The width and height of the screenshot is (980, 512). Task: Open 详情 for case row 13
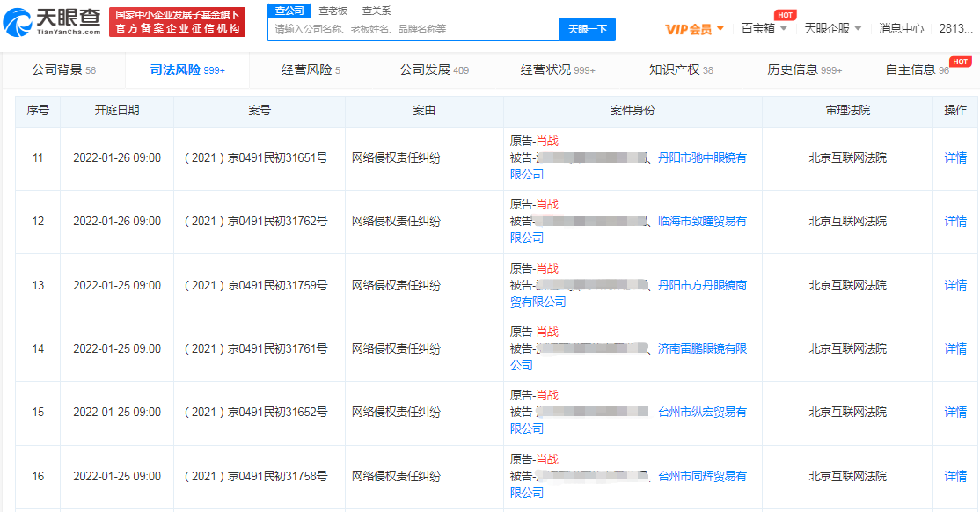point(955,286)
